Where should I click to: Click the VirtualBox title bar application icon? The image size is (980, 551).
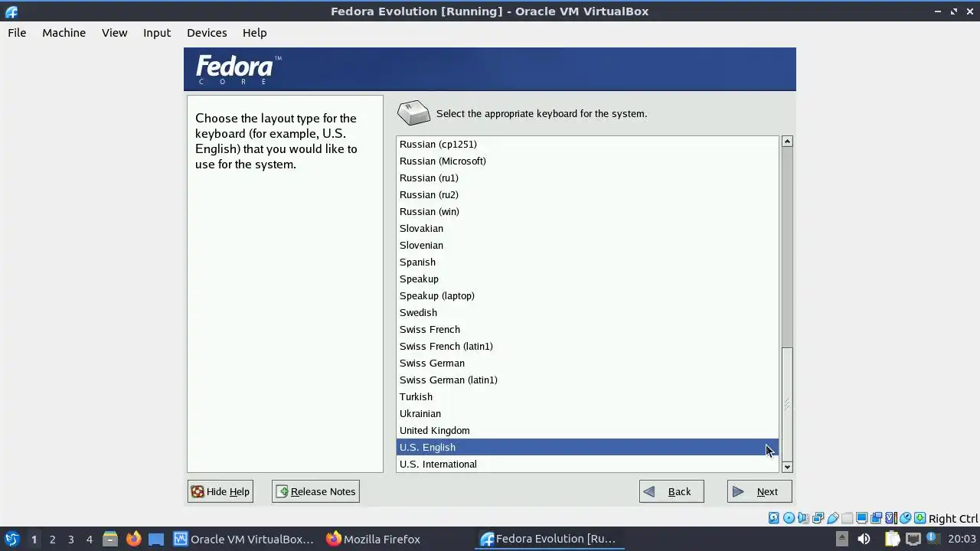click(11, 11)
